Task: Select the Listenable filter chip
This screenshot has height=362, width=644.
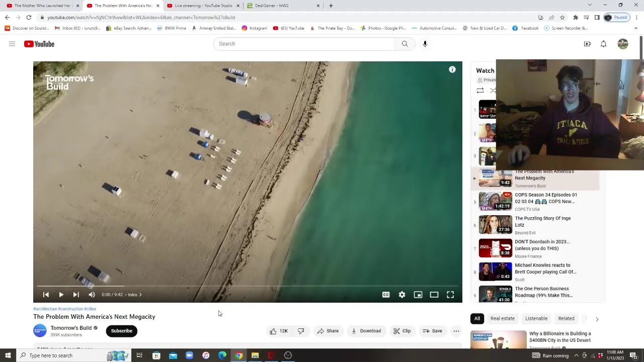Action: 536,318
